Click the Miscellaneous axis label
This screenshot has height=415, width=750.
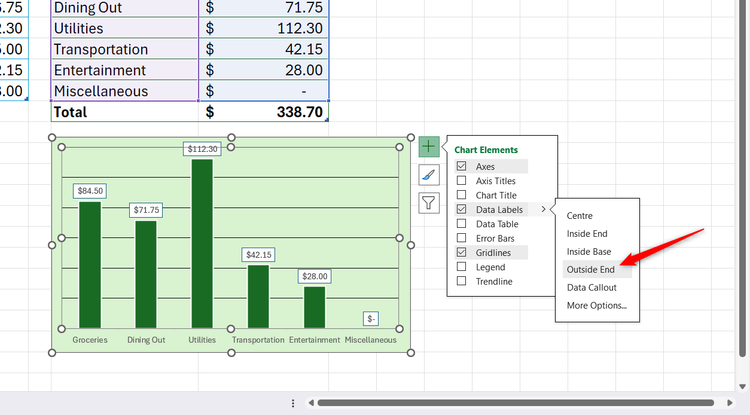point(371,340)
